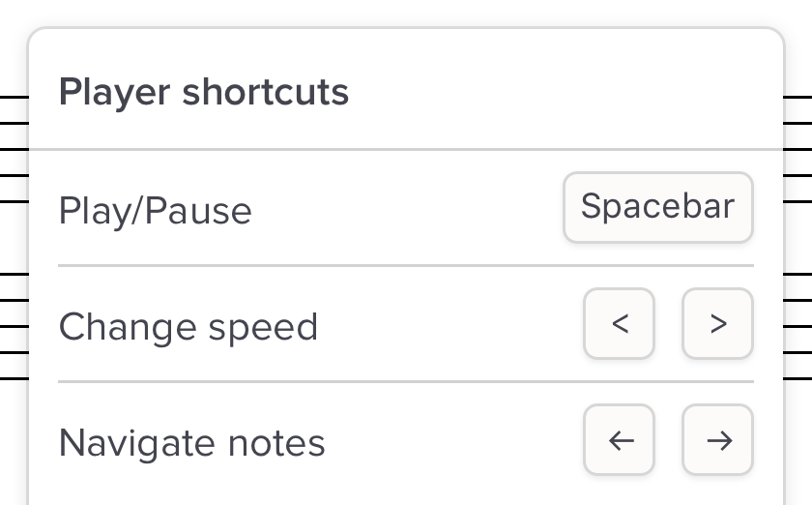Viewport: 812px width, 505px height.
Task: Select the Player shortcuts heading
Action: click(x=203, y=93)
